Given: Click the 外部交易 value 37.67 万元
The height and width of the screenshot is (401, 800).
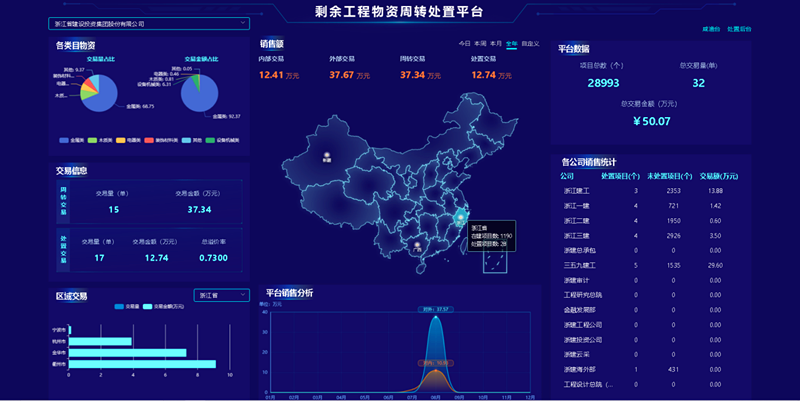Looking at the screenshot, I should 349,75.
